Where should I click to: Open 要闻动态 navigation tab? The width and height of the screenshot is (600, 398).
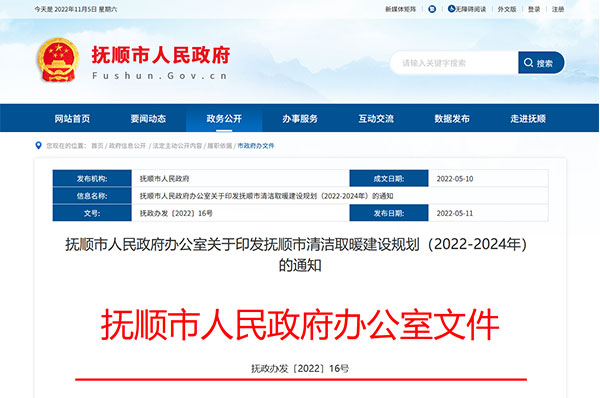148,119
